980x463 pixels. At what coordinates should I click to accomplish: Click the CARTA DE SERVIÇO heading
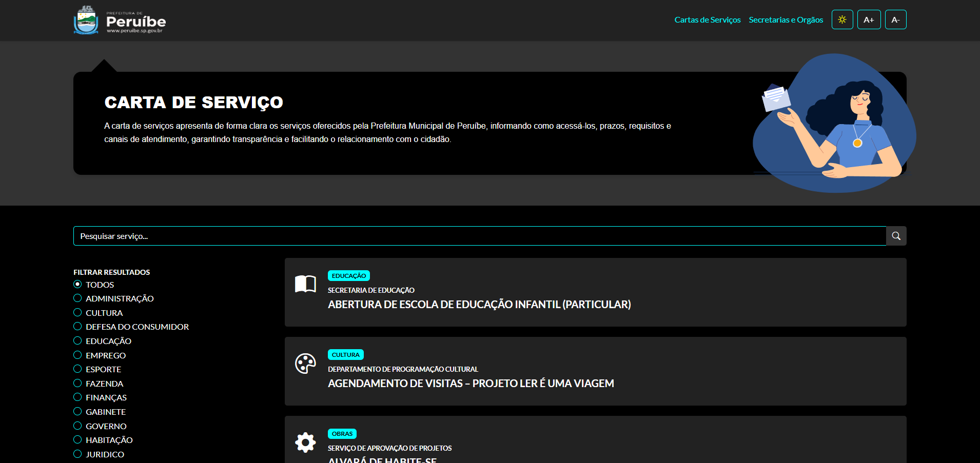[193, 103]
